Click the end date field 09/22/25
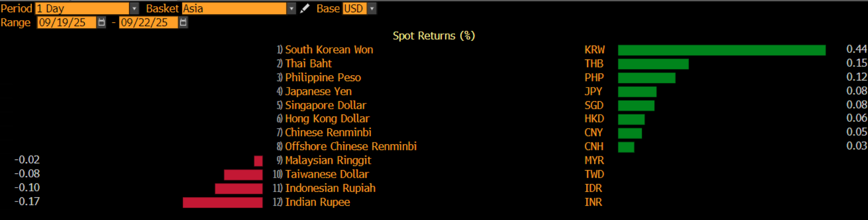The image size is (868, 220). 148,22
